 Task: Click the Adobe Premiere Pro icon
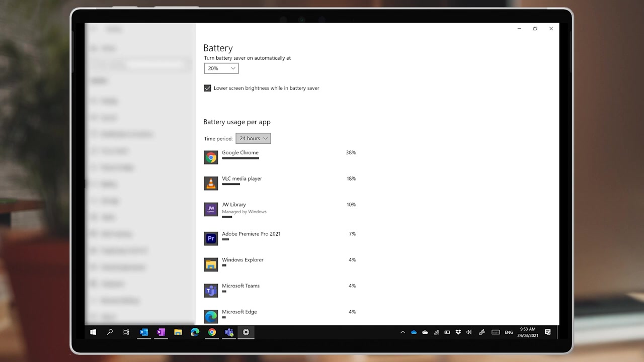(x=211, y=238)
